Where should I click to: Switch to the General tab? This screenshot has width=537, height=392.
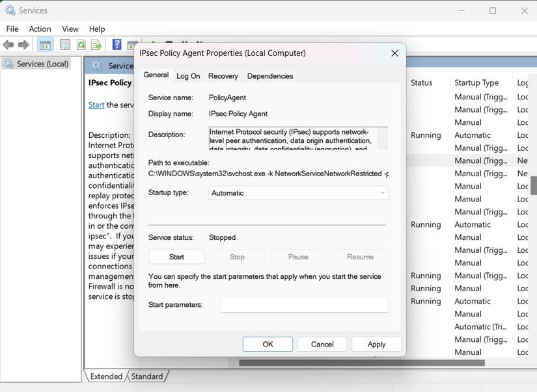pos(156,75)
